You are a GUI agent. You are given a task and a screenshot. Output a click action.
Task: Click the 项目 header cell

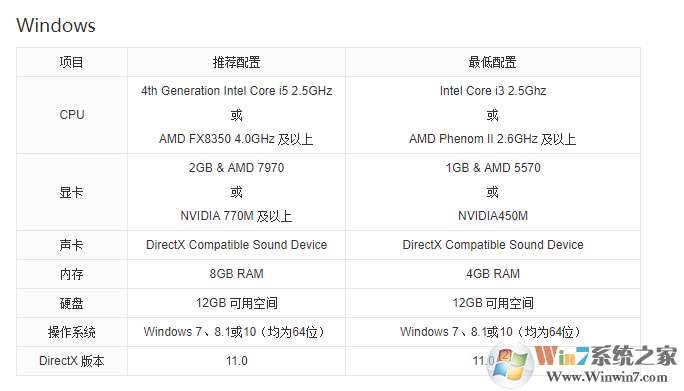point(72,62)
